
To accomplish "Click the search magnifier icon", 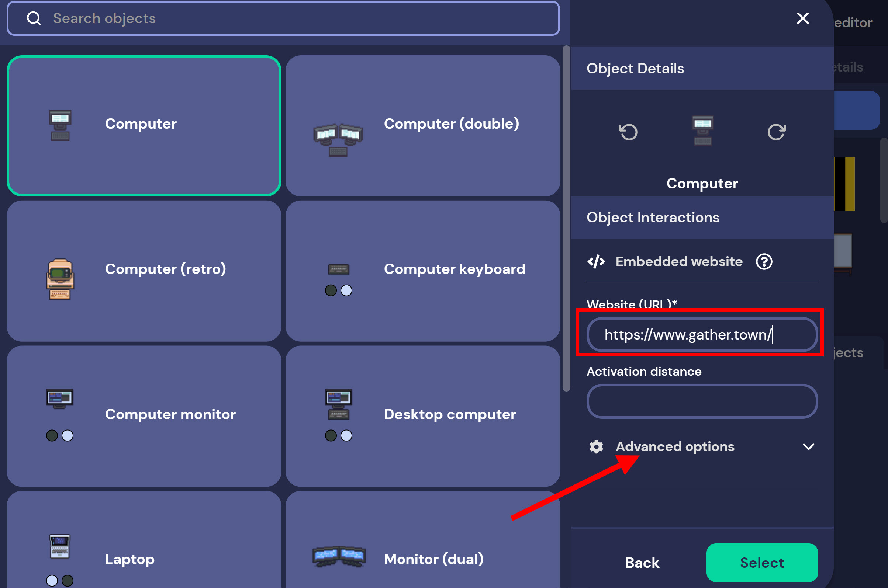I will 34,18.
